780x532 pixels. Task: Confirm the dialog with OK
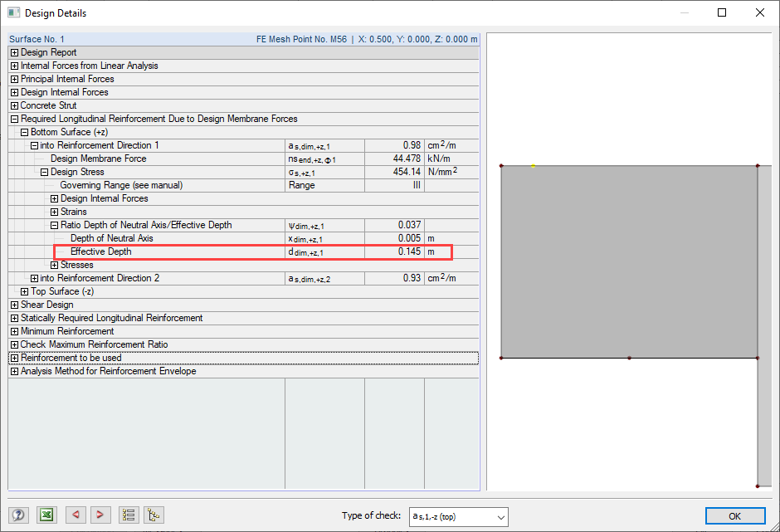[x=735, y=515]
